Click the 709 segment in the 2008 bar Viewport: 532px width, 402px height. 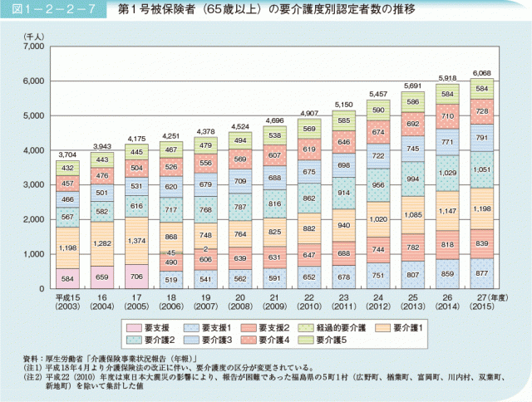coord(240,181)
